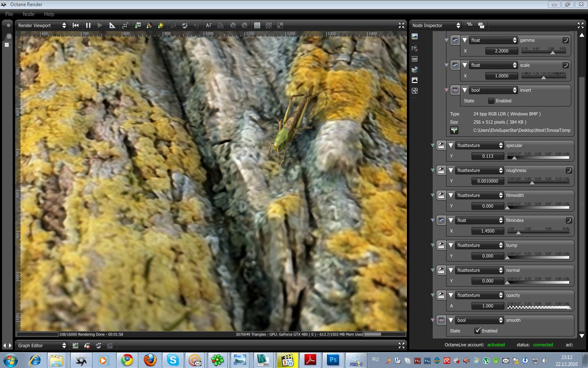This screenshot has height=368, width=588.
Task: Enable the invert state checkbox
Action: click(x=491, y=101)
